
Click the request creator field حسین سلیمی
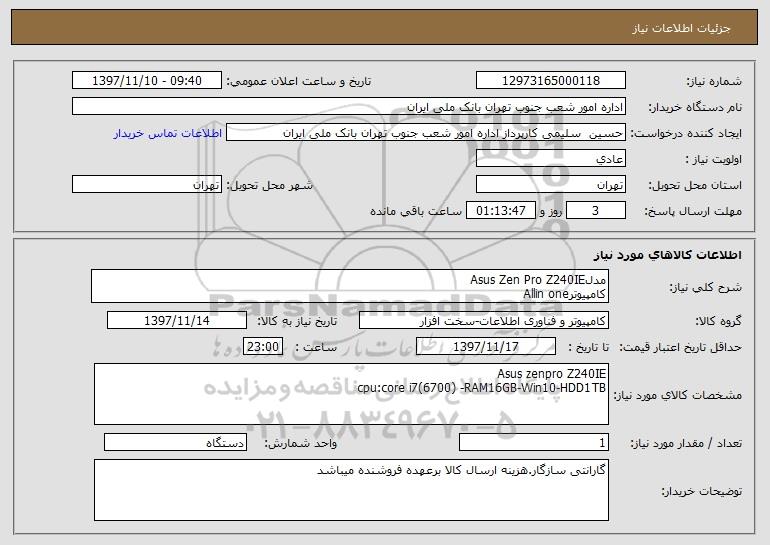[426, 133]
